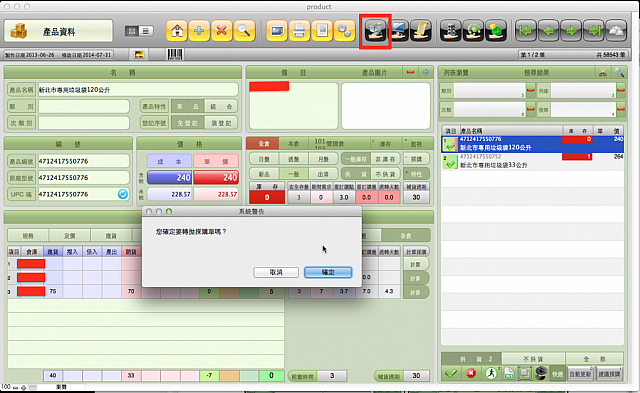Select 一般庫存 stock type toggle
Image resolution: width=640 pixels, height=393 pixels.
[x=356, y=159]
